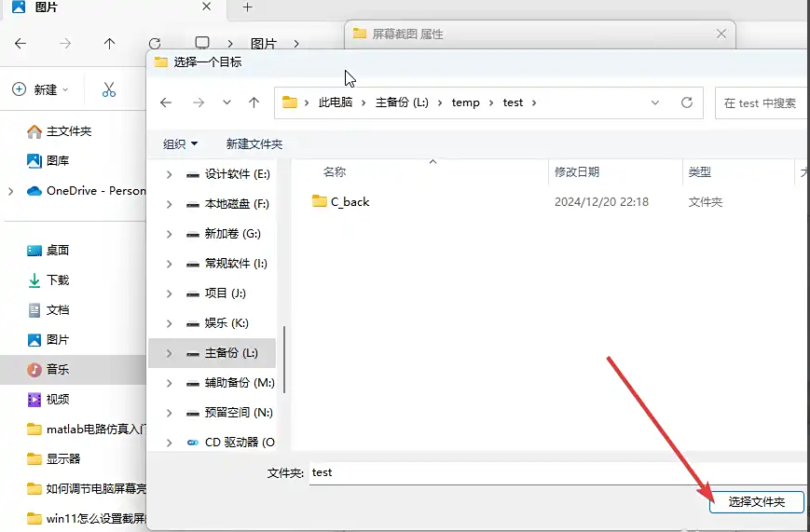Click temp in the breadcrumb path
The height and width of the screenshot is (532, 810).
point(465,102)
